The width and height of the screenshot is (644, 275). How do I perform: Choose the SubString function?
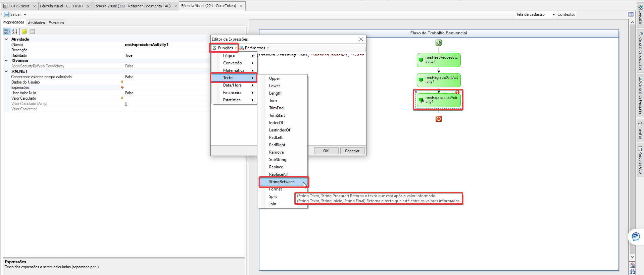(x=283, y=160)
